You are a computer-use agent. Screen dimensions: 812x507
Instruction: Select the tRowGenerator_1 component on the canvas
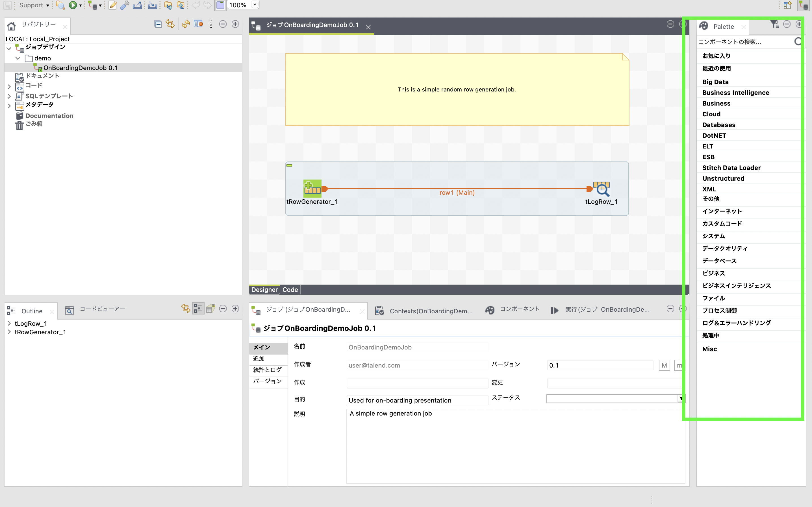[312, 189]
